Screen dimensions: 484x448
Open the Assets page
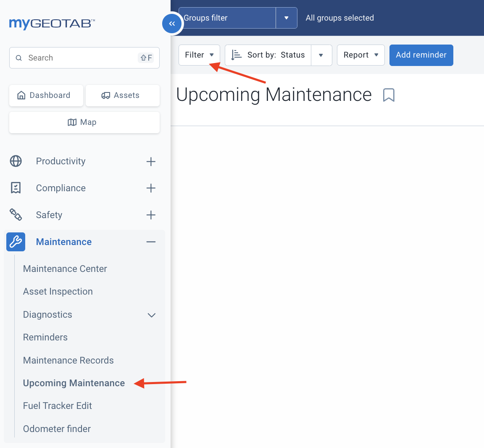coord(123,95)
